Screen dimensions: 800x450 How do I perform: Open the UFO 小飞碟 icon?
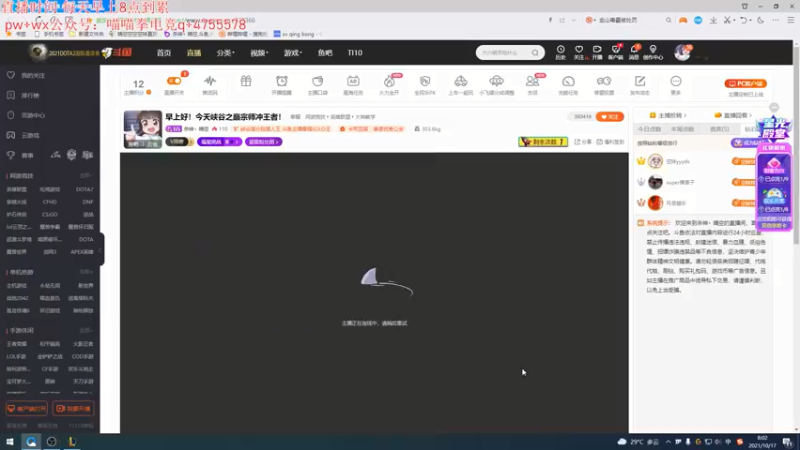[x=496, y=81]
